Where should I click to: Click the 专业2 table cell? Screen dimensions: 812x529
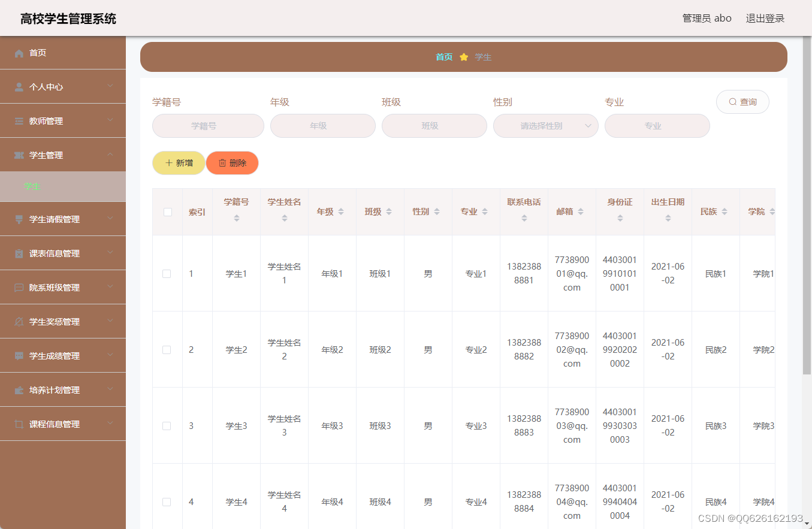tap(476, 350)
